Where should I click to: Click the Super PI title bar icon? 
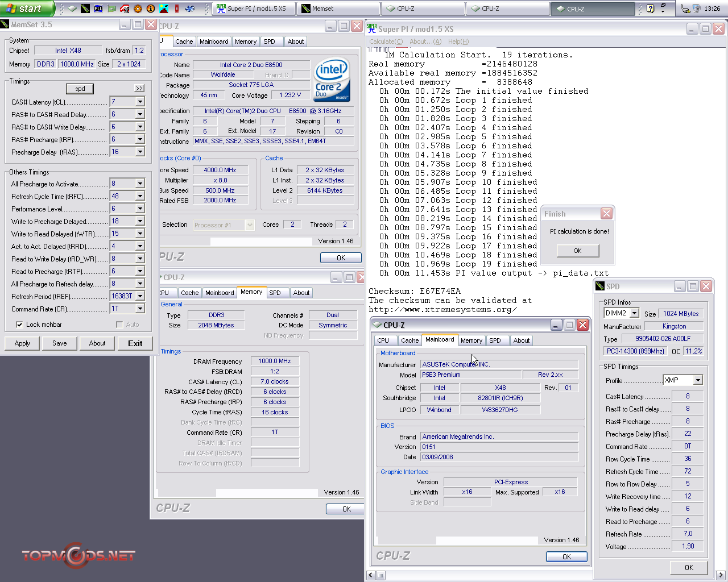click(372, 28)
